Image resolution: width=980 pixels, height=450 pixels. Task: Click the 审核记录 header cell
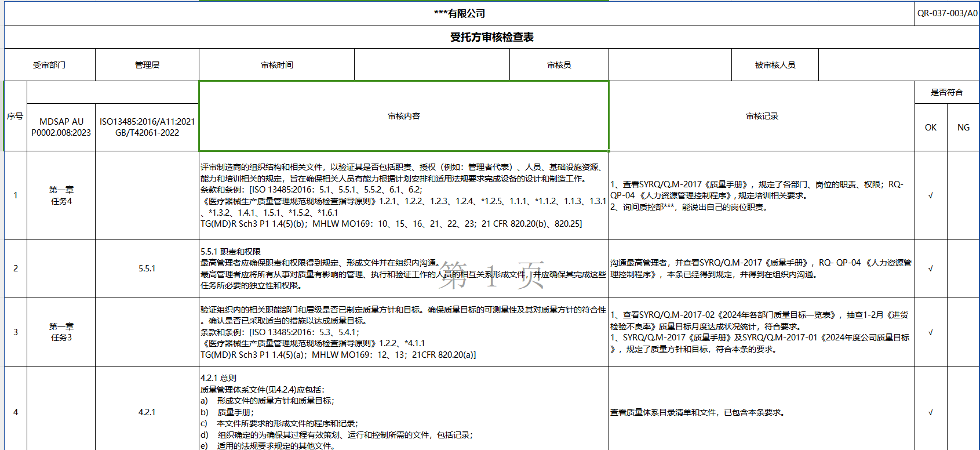pyautogui.click(x=762, y=116)
